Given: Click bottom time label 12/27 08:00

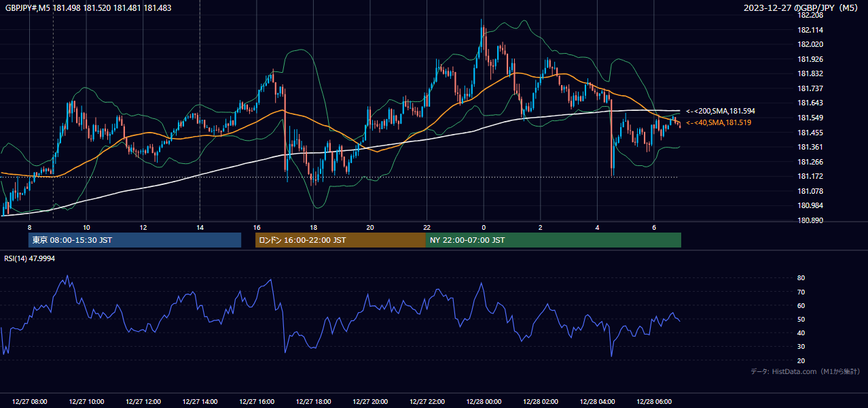Looking at the screenshot, I should [x=29, y=401].
